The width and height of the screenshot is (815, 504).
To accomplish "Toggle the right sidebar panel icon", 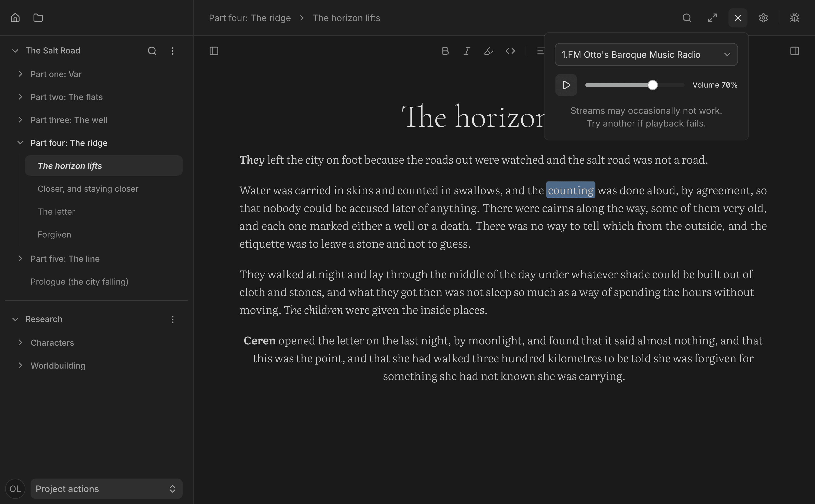I will (795, 51).
